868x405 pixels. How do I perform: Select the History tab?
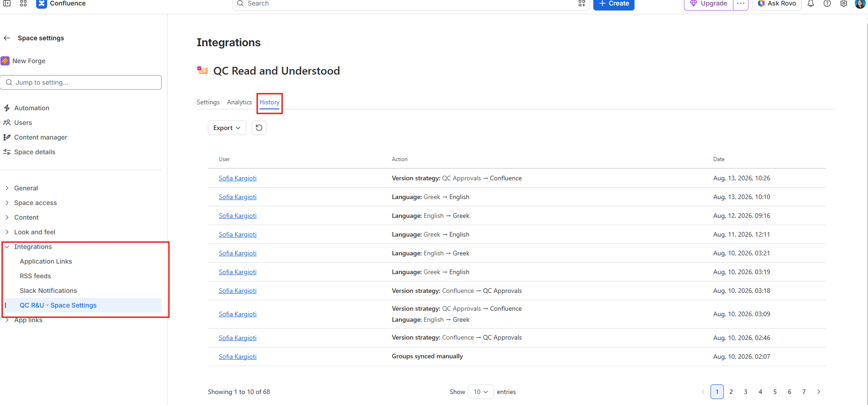point(270,102)
